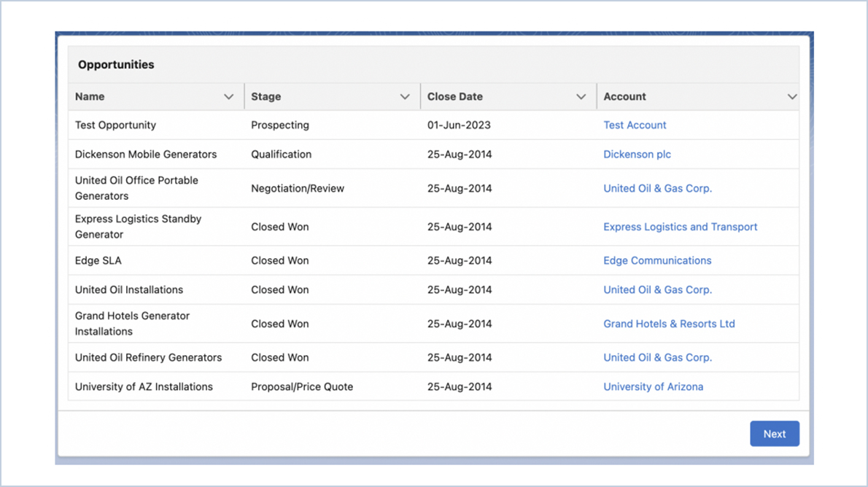Open the Stage column dropdown menu
Viewport: 868px width, 487px height.
tap(406, 96)
